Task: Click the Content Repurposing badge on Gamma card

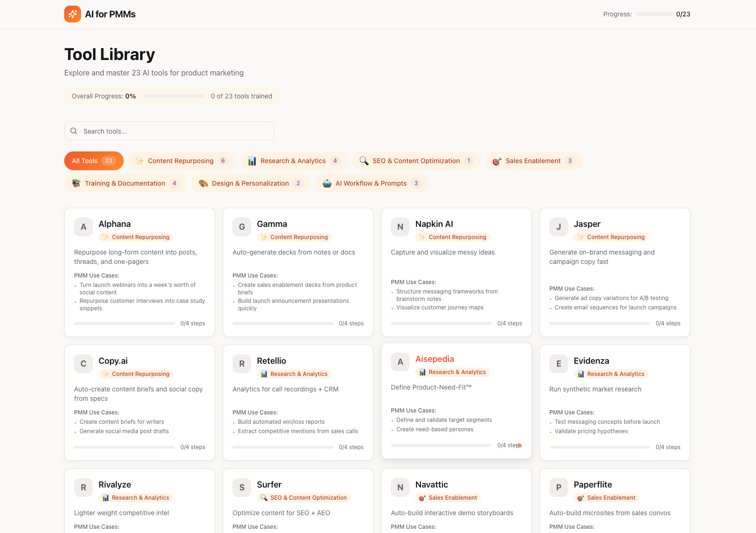Action: (x=294, y=237)
